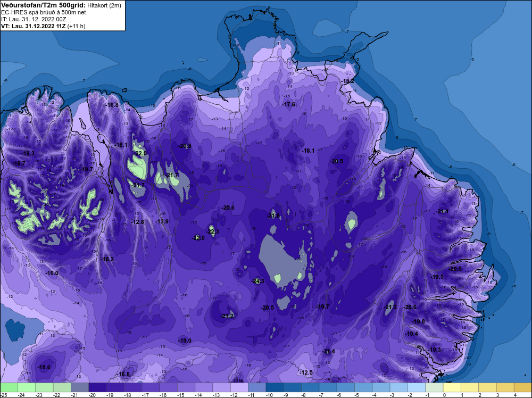532x398 pixels.
Task: Click the light blue legend swatch labeled -3
Action: click(398, 387)
